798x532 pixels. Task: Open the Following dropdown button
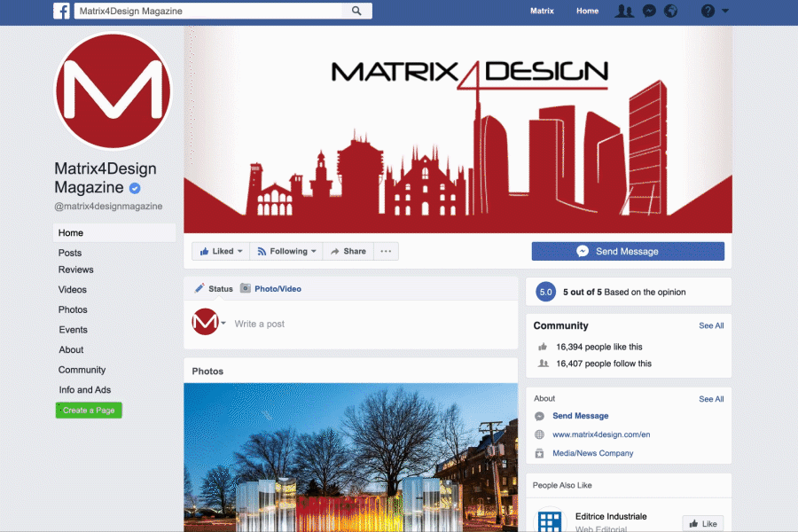286,251
